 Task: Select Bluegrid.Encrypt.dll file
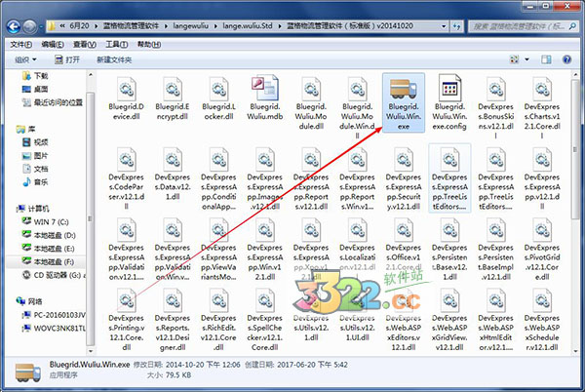(x=173, y=98)
